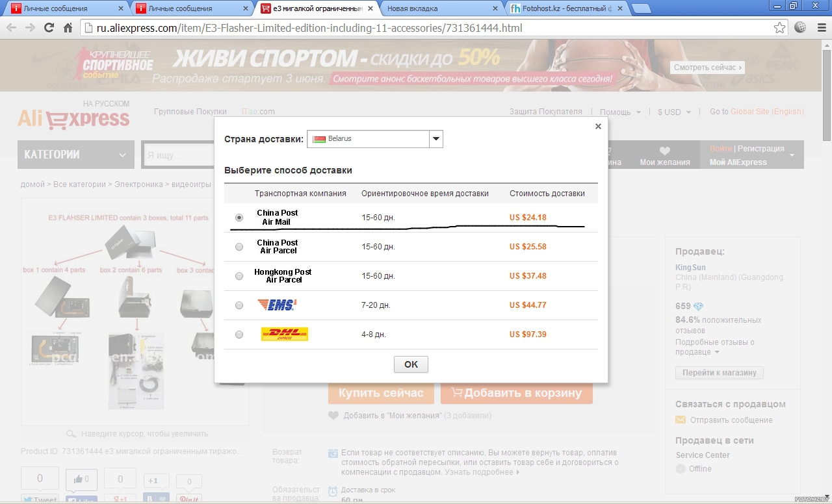832x504 pixels.
Task: Confirm shipping choice with OK button
Action: pyautogui.click(x=411, y=364)
